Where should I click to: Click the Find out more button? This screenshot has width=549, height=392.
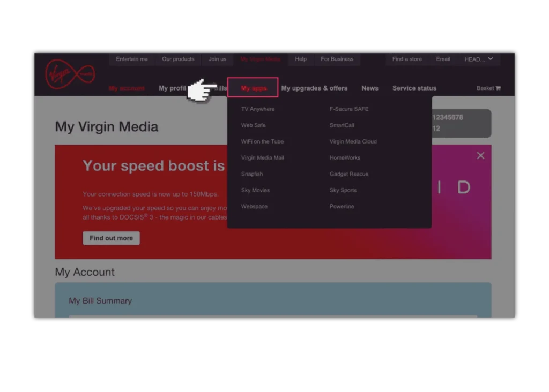[x=111, y=238]
